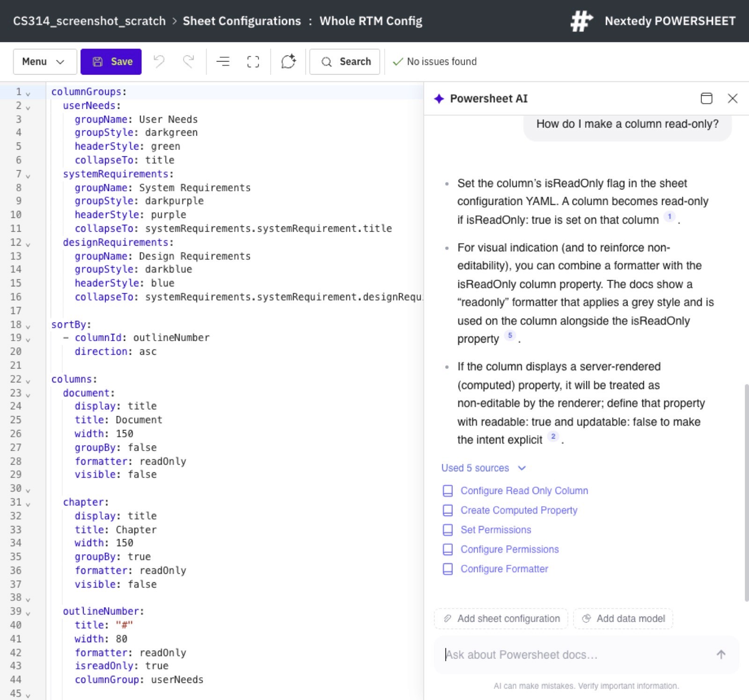Click line 10 'headerStyle: purple'
The width and height of the screenshot is (749, 700).
tap(131, 214)
